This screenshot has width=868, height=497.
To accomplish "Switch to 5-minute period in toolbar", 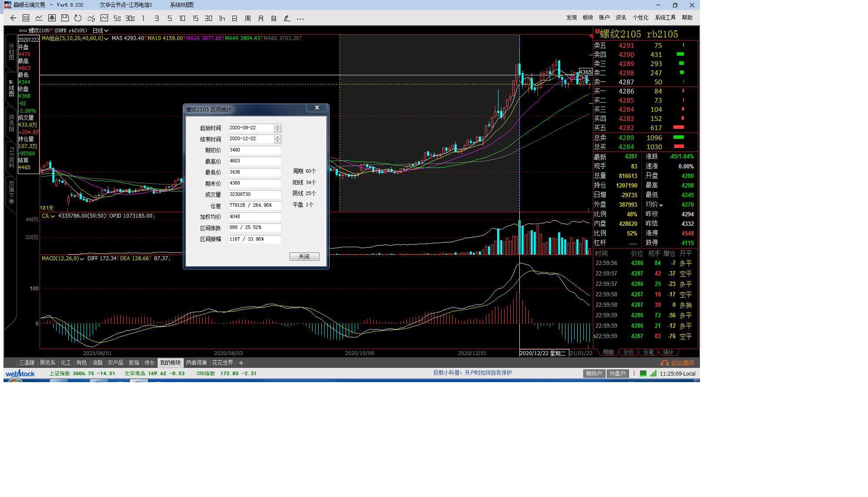I will pyautogui.click(x=169, y=18).
